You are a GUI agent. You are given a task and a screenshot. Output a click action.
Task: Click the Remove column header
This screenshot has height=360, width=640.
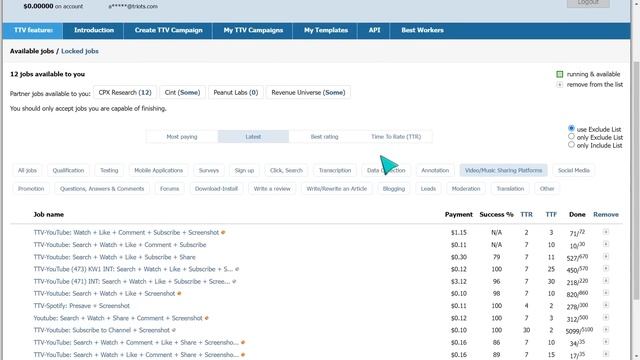tap(606, 214)
